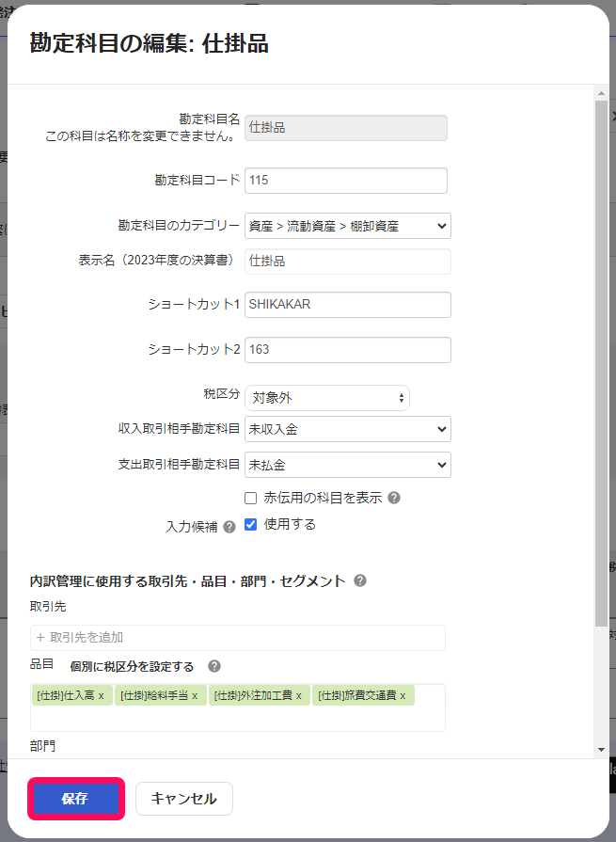Uncheck the 使用する checkbox
616x842 pixels.
(x=250, y=525)
